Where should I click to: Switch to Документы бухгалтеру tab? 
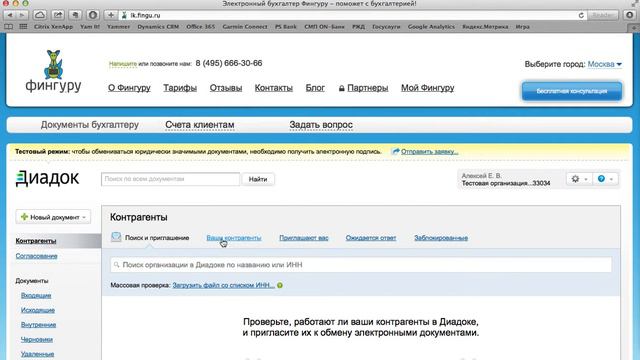coord(89,125)
